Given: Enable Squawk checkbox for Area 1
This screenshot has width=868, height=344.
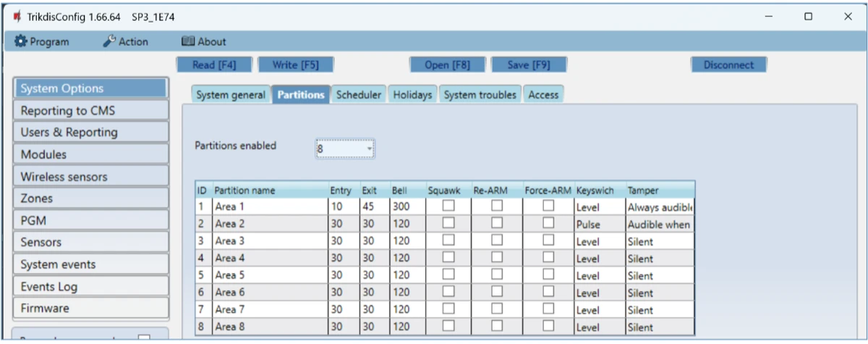Looking at the screenshot, I should 449,206.
